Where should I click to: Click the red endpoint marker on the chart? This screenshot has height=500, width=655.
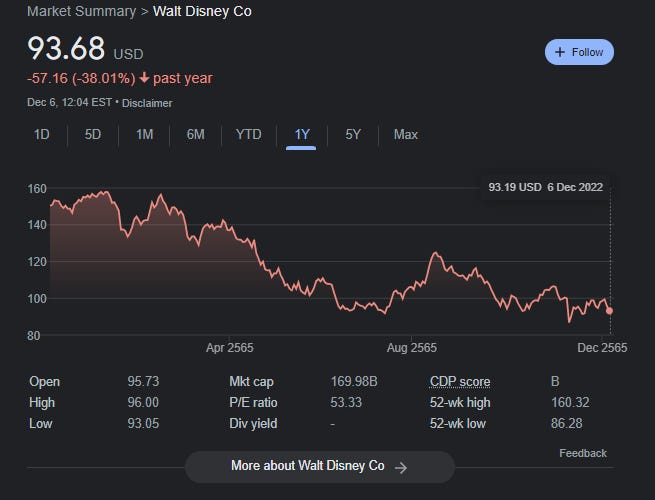click(609, 311)
